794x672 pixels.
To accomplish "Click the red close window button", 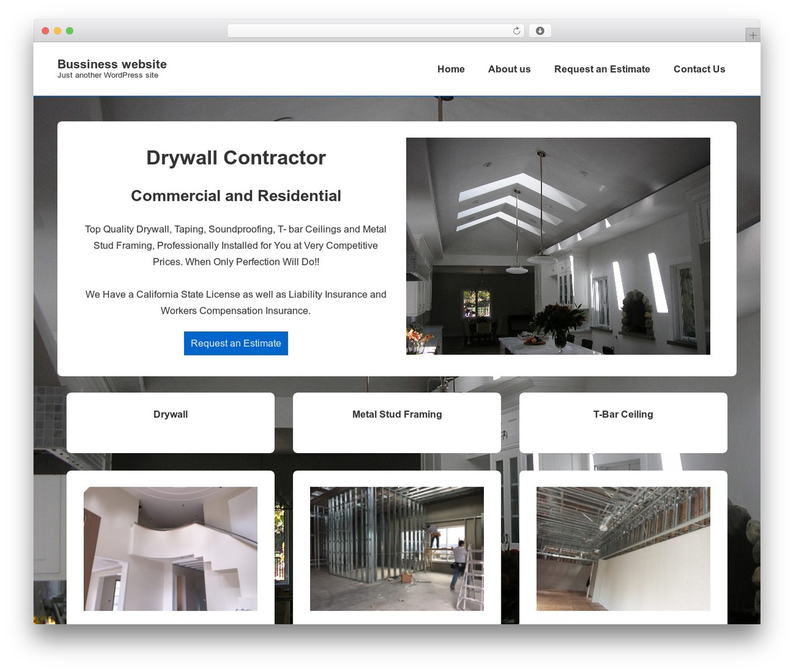I will pos(45,31).
